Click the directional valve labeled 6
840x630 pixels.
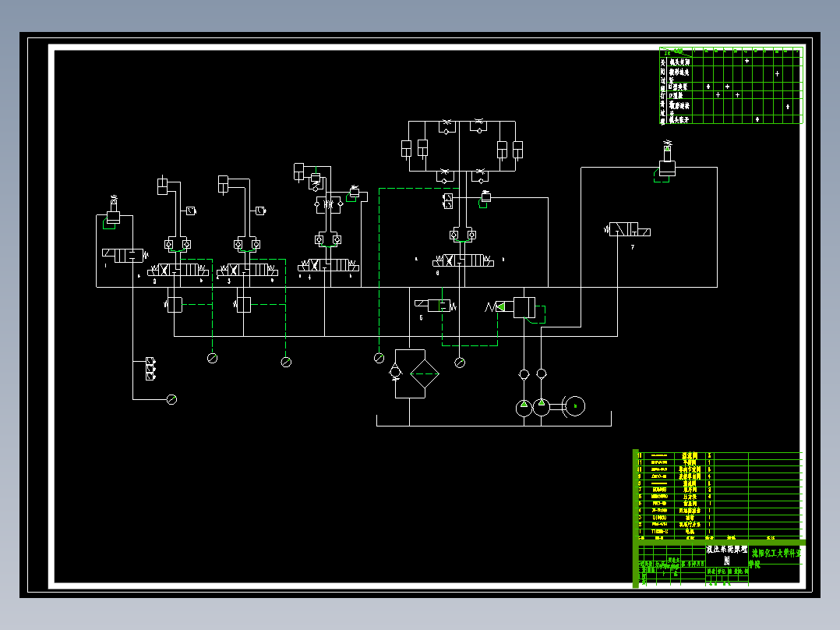point(464,260)
